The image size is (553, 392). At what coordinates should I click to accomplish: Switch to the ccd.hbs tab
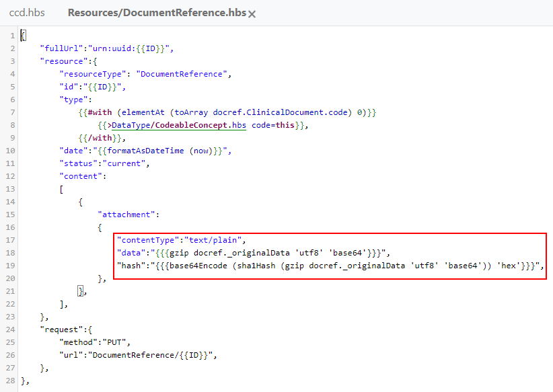tap(27, 12)
